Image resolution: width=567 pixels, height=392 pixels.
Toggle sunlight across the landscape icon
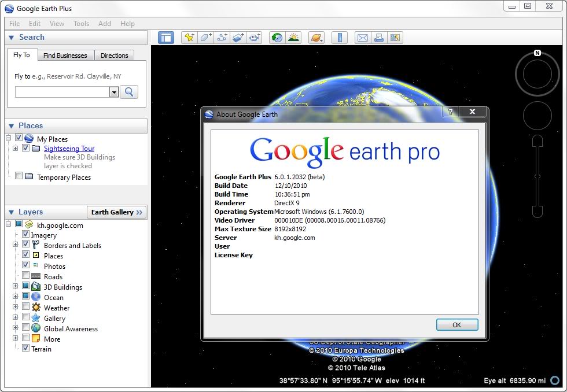coord(294,38)
